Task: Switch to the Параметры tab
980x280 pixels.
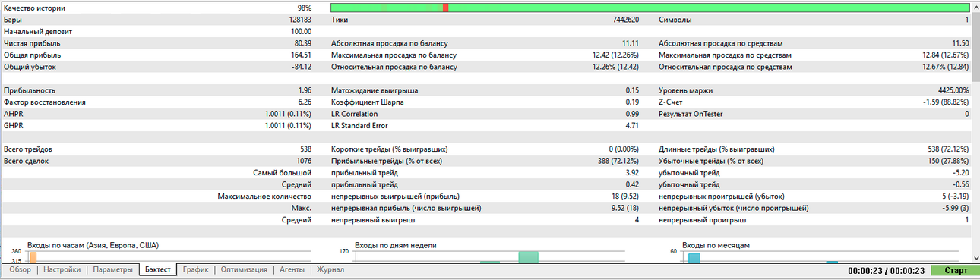Action: [112, 269]
